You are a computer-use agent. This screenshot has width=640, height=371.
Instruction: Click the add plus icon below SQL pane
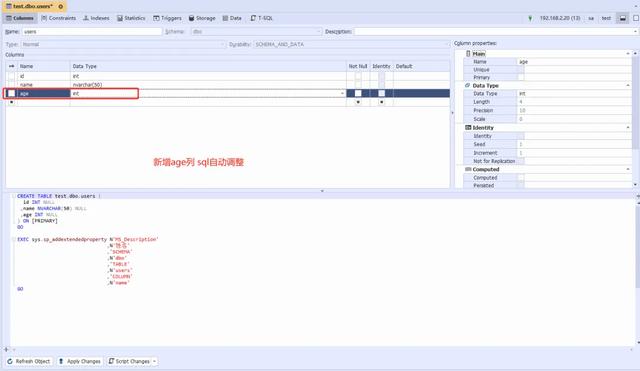click(6, 349)
